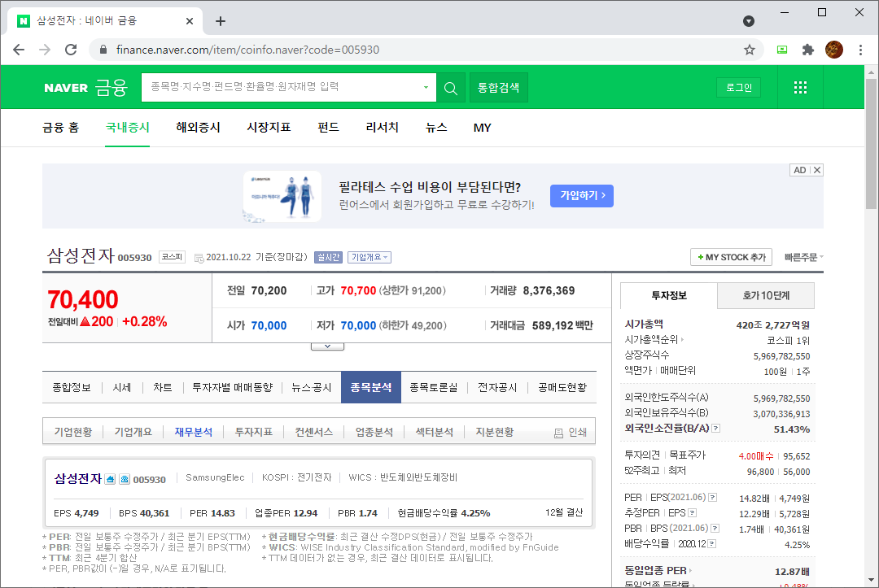Click the print icon next to 인쇄
The image size is (879, 588).
[x=558, y=433]
